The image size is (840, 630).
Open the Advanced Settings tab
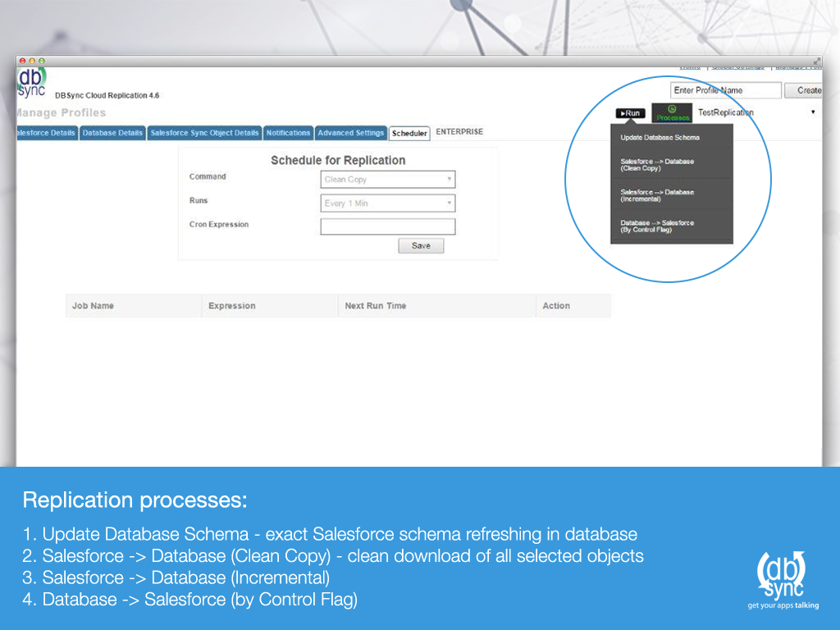pos(351,133)
